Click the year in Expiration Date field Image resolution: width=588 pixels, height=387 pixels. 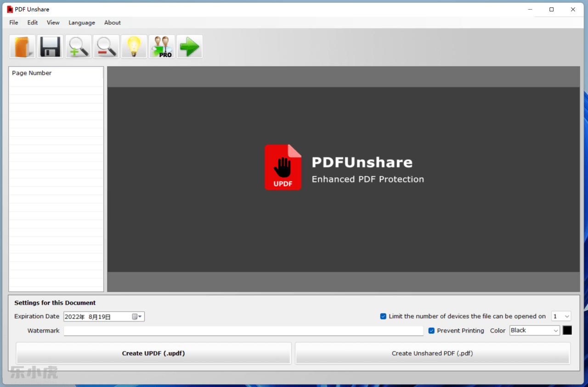tap(74, 317)
